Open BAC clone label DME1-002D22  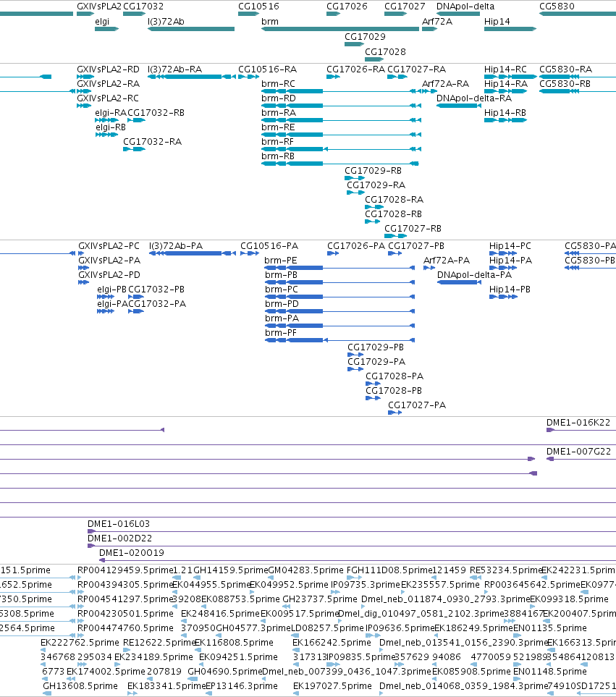click(119, 538)
